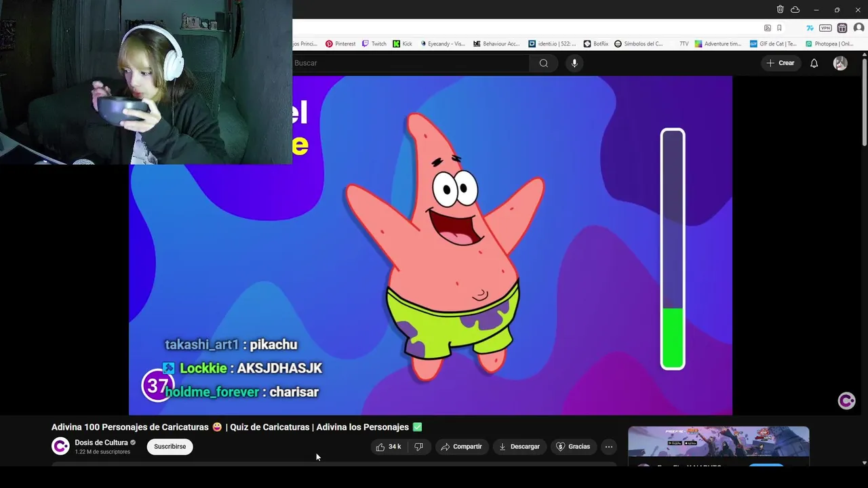Open the Adventure tim... bookmark
This screenshot has height=488, width=868.
pos(718,44)
